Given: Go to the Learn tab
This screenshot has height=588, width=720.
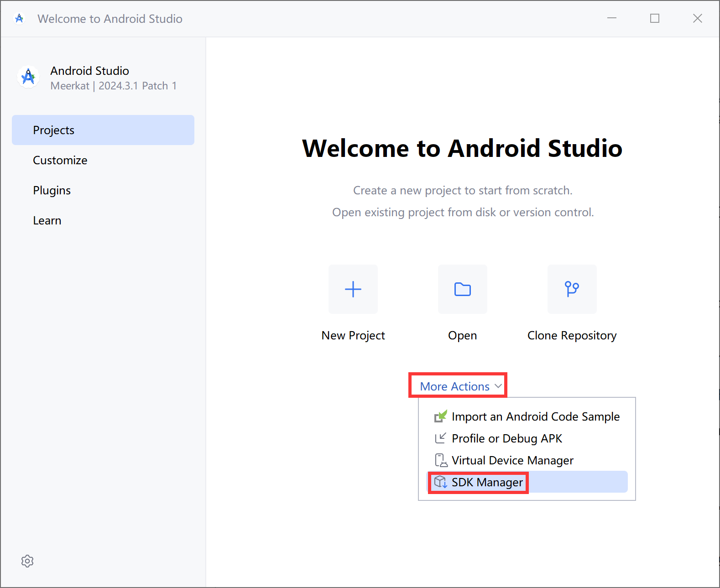Looking at the screenshot, I should [103, 220].
